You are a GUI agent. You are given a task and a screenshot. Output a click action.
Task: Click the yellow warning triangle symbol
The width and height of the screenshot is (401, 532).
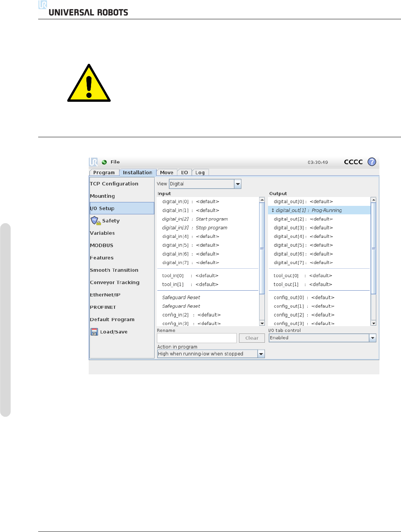[x=89, y=83]
